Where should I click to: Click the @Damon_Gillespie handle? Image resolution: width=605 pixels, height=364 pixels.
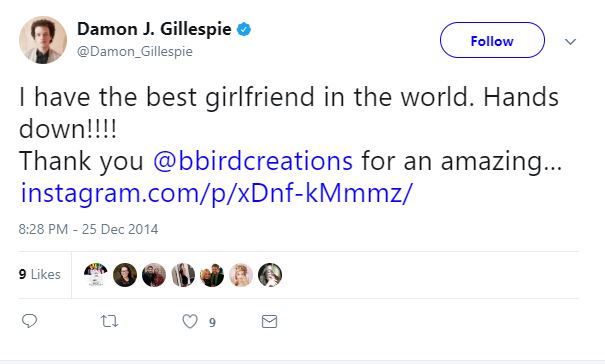pyautogui.click(x=135, y=51)
